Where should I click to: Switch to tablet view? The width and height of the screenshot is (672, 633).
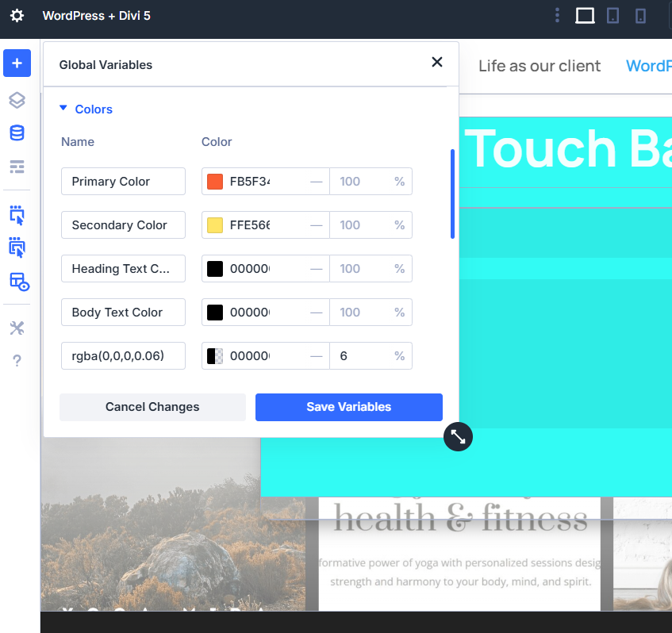[x=612, y=16]
